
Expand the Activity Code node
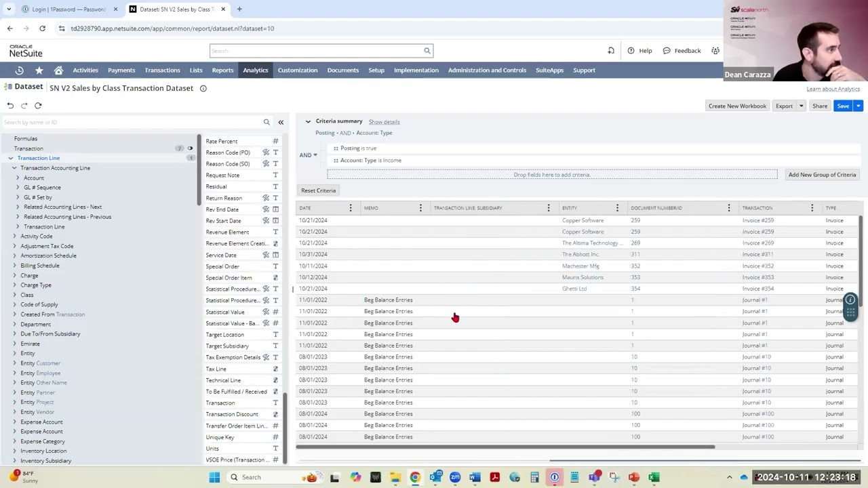click(14, 237)
